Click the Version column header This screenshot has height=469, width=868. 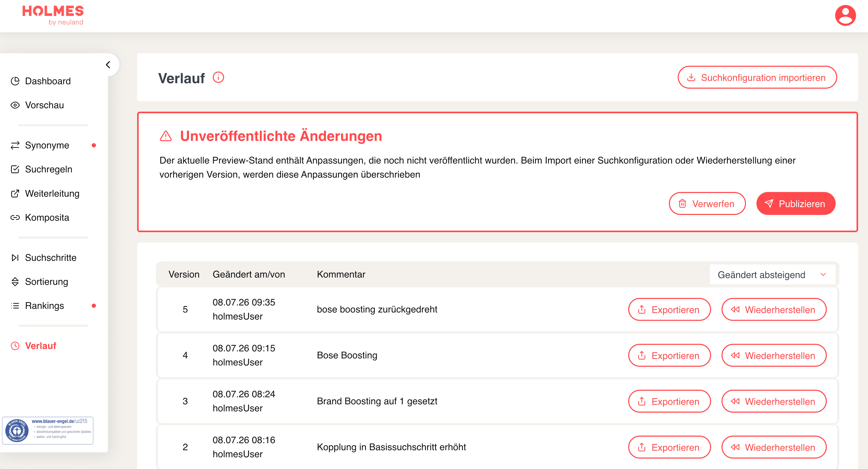coord(184,274)
